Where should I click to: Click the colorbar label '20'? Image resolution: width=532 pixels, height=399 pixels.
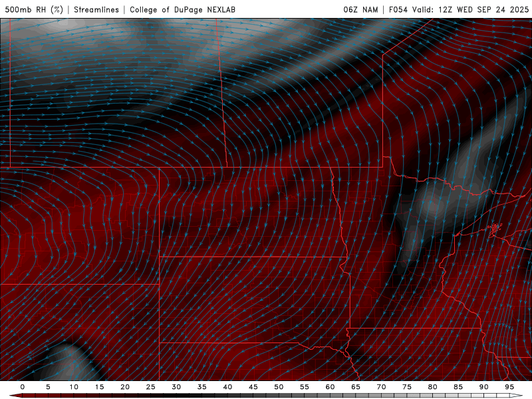(x=125, y=387)
